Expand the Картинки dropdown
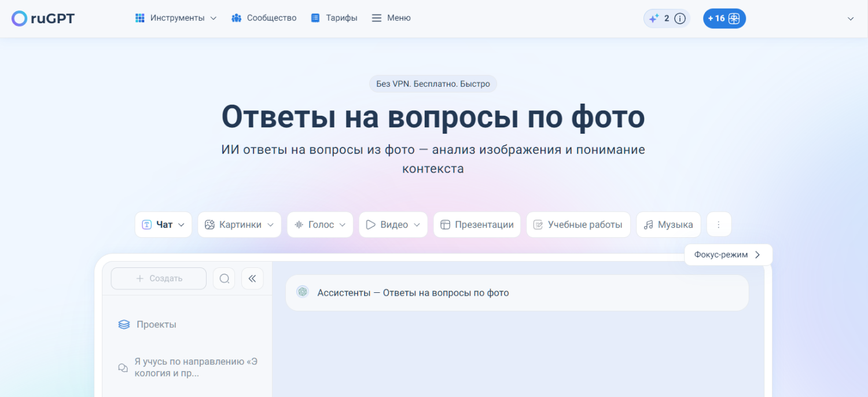This screenshot has width=868, height=397. coord(240,225)
